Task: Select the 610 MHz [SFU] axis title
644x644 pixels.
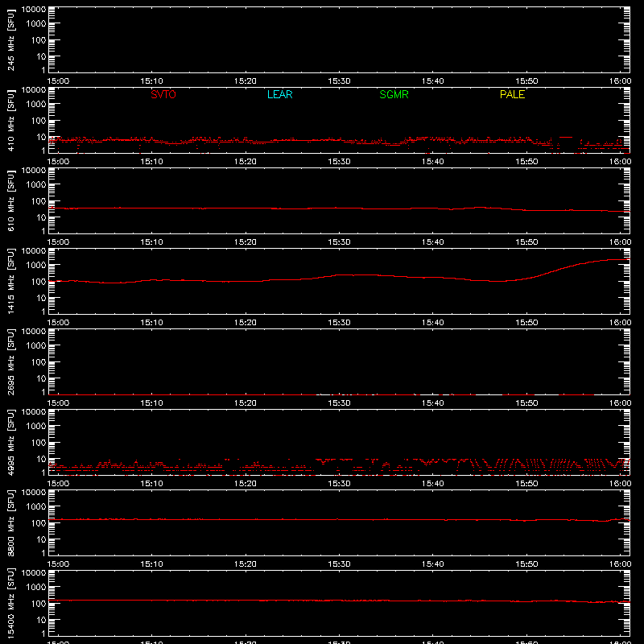Action: 10,200
